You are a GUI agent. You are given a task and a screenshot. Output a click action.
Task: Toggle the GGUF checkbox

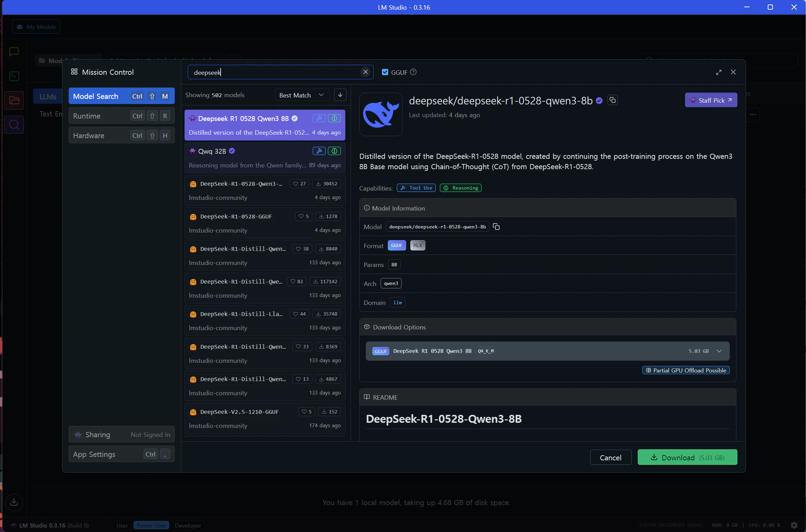385,72
